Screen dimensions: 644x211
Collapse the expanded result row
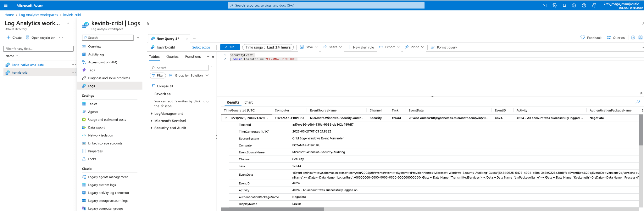click(x=226, y=118)
